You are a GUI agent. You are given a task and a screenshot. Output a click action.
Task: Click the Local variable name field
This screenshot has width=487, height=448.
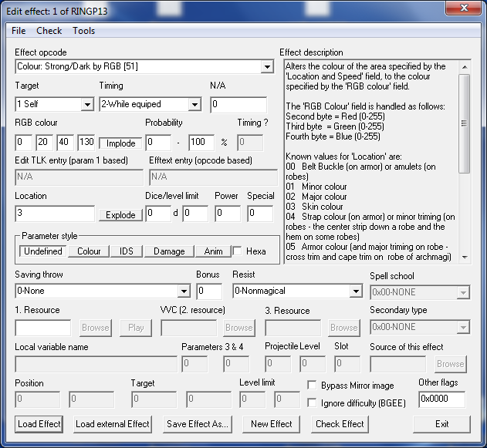tap(96, 364)
